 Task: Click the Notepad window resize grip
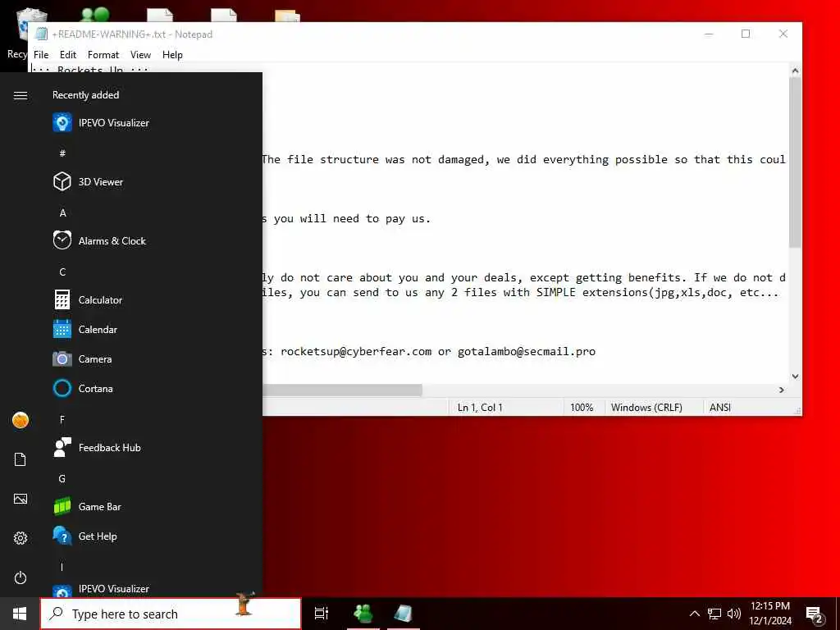pos(797,411)
